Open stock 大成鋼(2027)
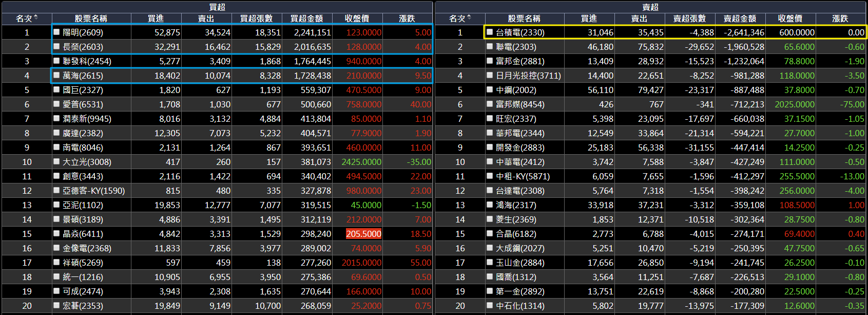This screenshot has width=868, height=315. [520, 248]
